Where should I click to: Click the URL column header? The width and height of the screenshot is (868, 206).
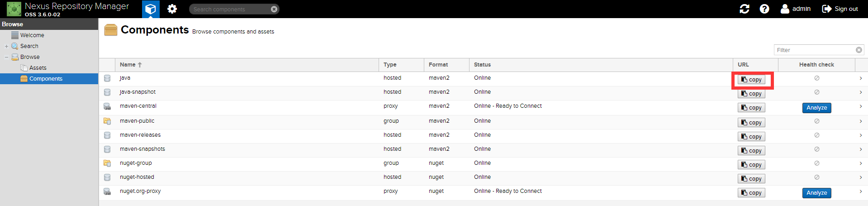point(755,65)
